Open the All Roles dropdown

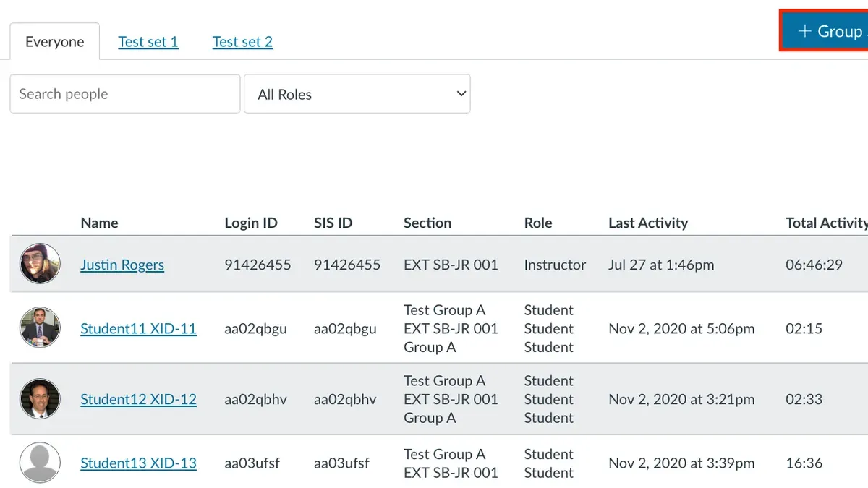[x=357, y=94]
